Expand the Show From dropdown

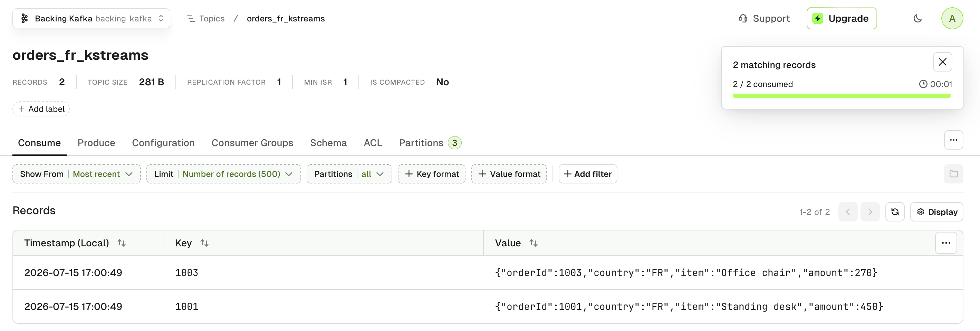click(76, 174)
